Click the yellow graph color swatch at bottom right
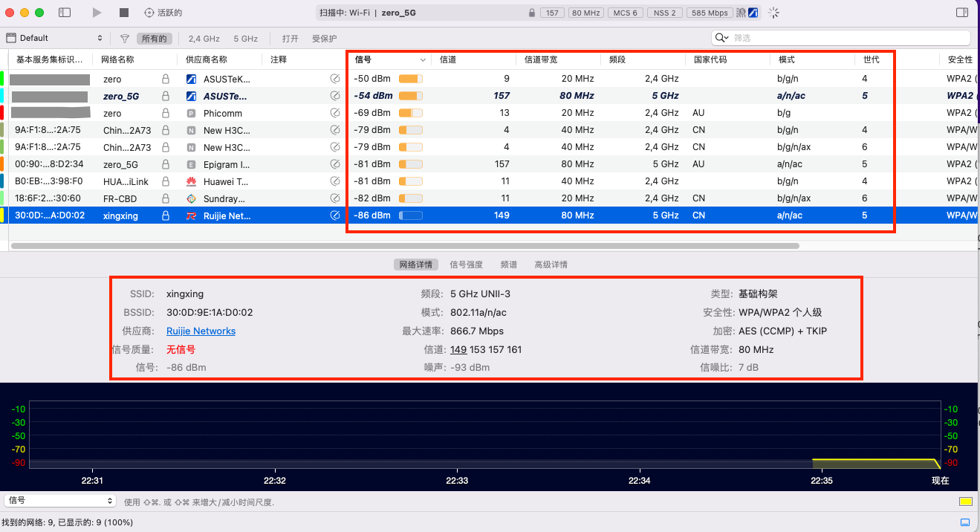The height and width of the screenshot is (532, 980). point(967,502)
